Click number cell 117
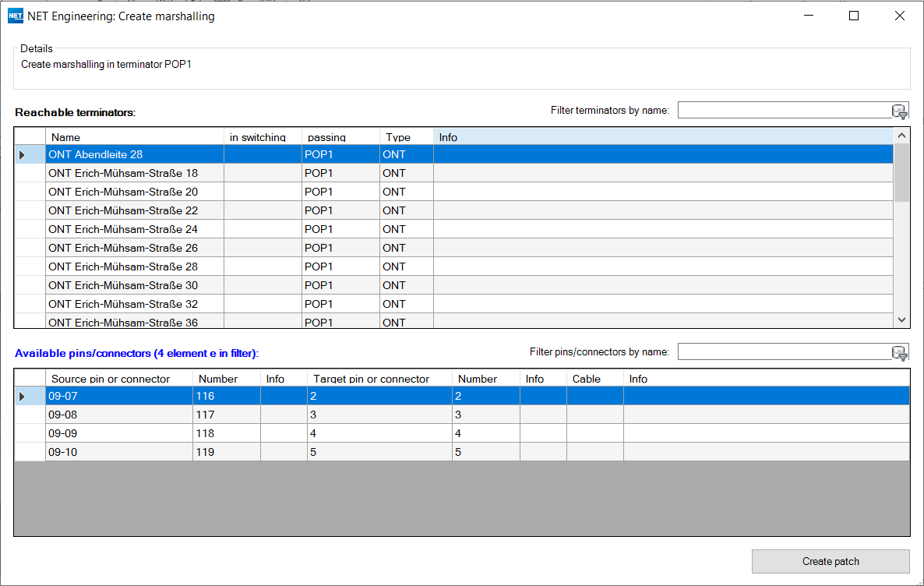The height and width of the screenshot is (586, 924). pos(226,415)
